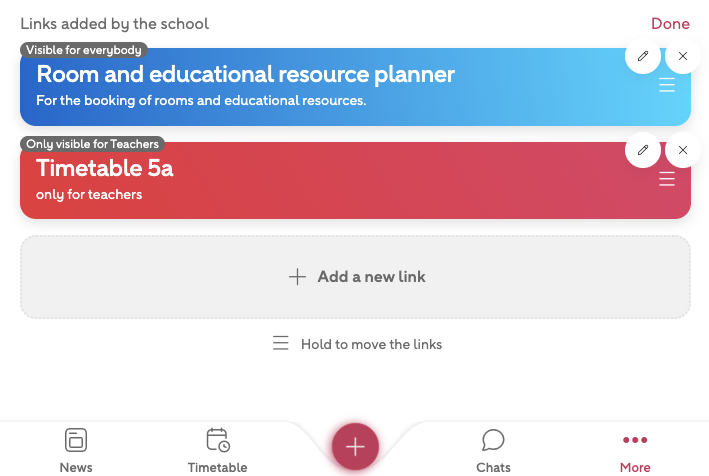Delete the Room and educational resource planner link
Screen dimensions: 709x476
coord(683,56)
